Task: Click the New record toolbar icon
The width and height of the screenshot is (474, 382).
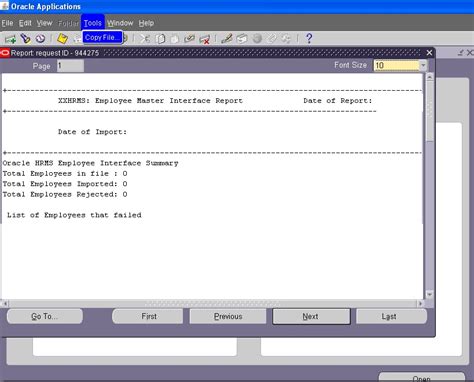Action: [x=10, y=39]
